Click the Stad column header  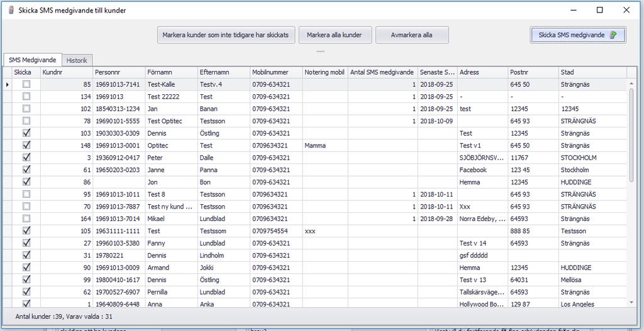(592, 72)
